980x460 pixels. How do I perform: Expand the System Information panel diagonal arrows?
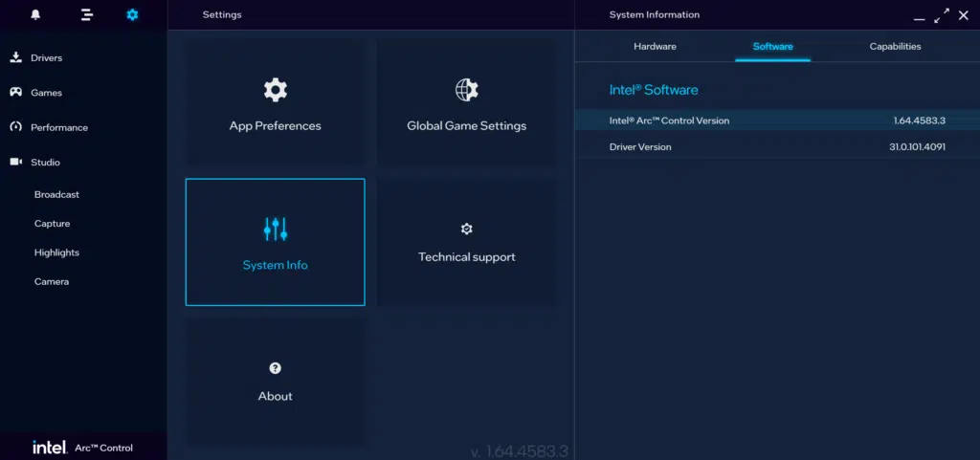click(x=942, y=15)
